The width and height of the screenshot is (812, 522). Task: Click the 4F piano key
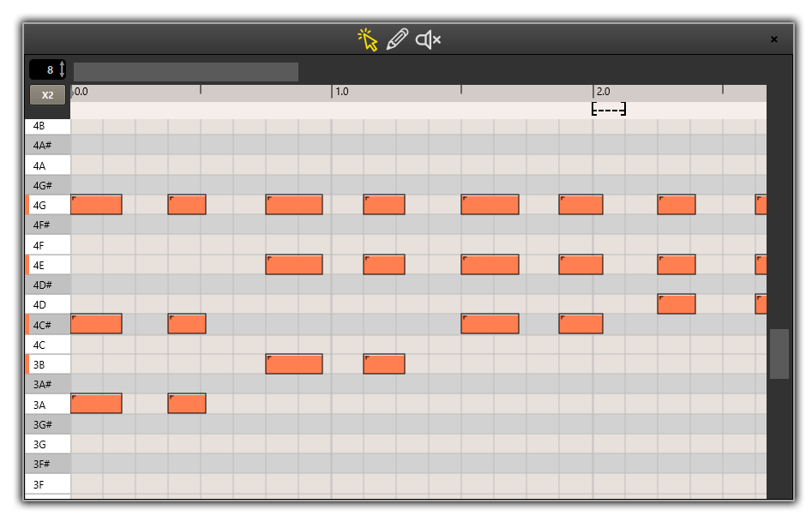pyautogui.click(x=48, y=245)
